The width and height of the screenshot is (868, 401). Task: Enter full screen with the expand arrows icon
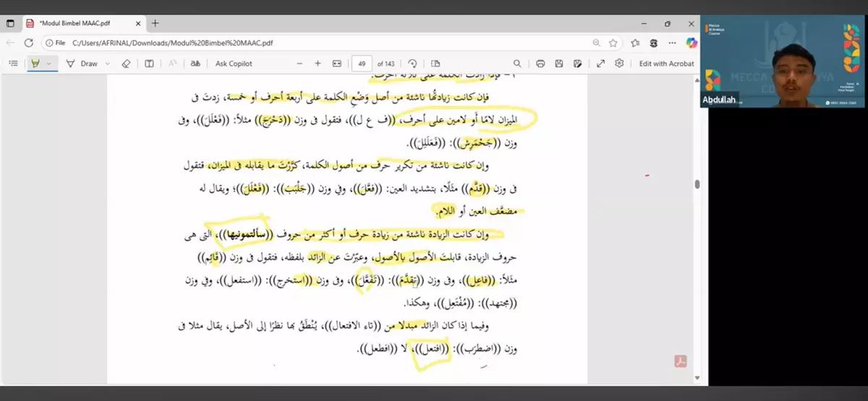600,64
